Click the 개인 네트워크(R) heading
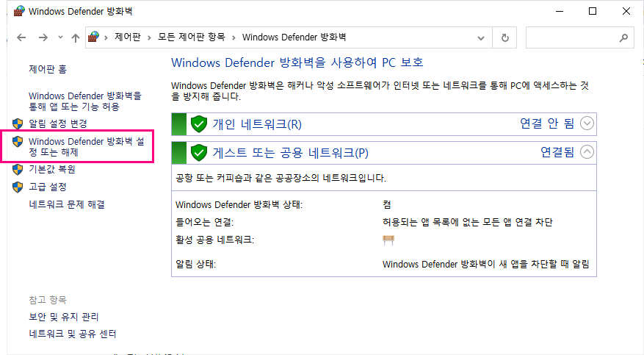The image size is (644, 355). click(x=257, y=124)
